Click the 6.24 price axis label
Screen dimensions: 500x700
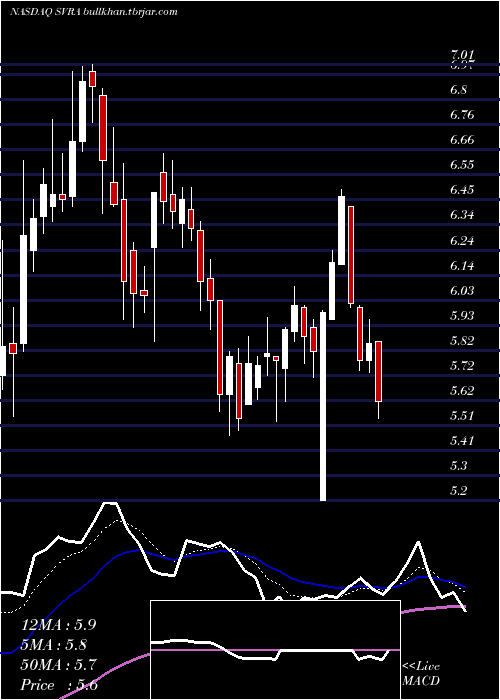click(x=462, y=241)
